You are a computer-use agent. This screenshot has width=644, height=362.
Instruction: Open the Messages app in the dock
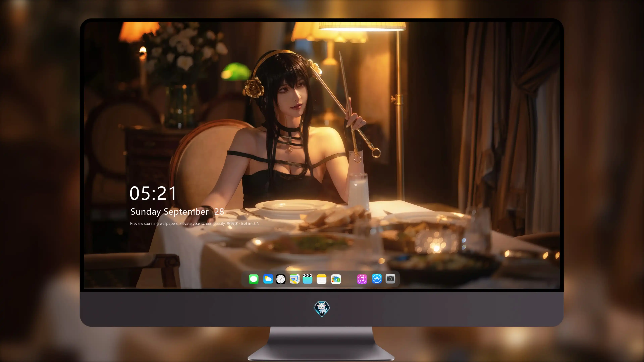254,279
